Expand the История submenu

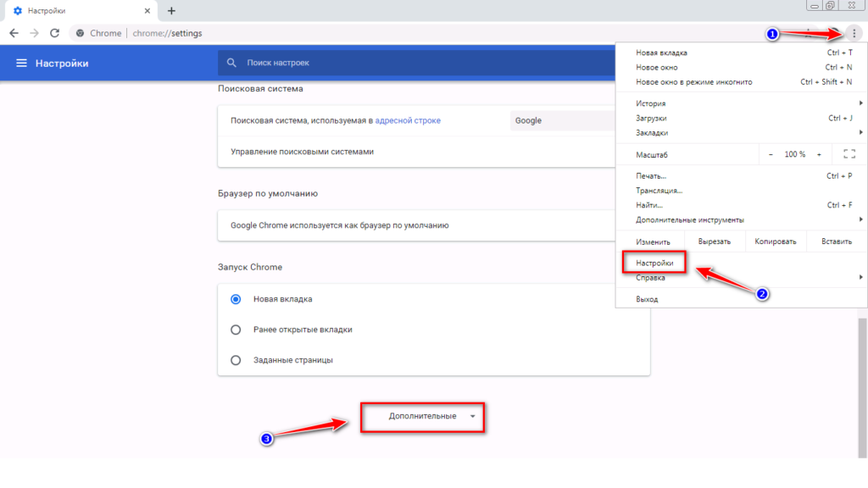pyautogui.click(x=651, y=103)
